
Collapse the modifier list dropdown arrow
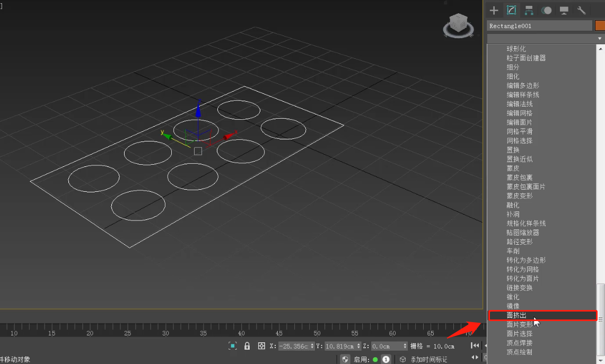click(x=600, y=39)
